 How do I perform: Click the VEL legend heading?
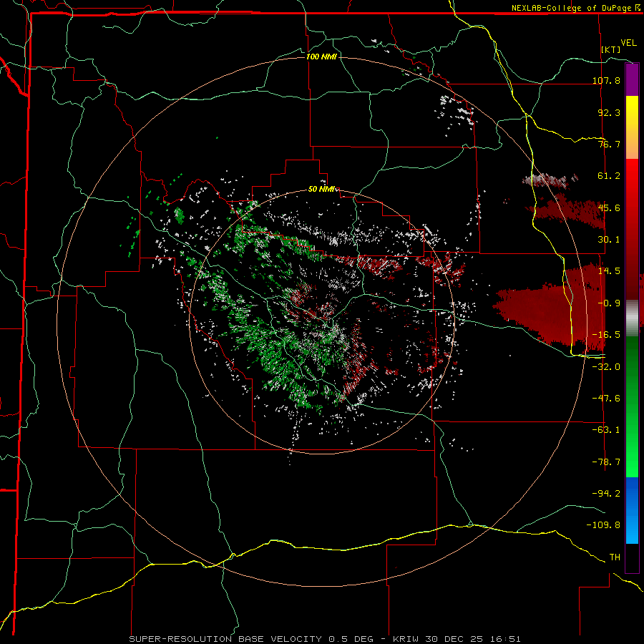(x=629, y=43)
